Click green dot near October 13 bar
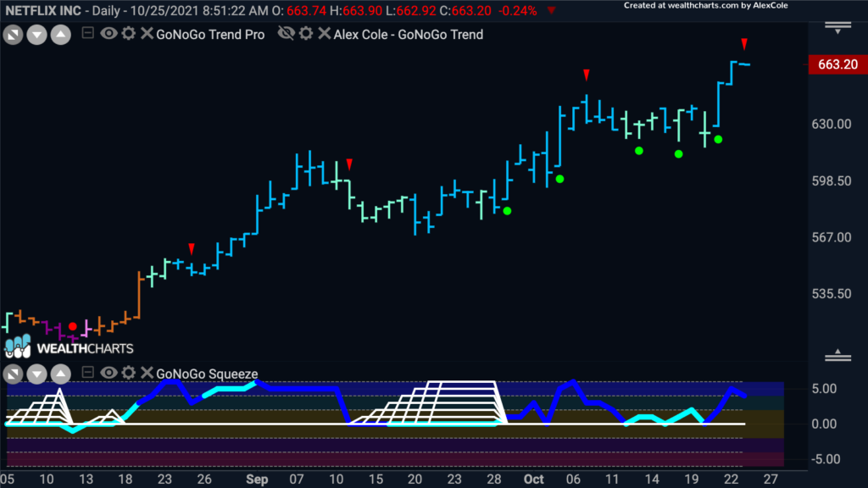 point(639,151)
